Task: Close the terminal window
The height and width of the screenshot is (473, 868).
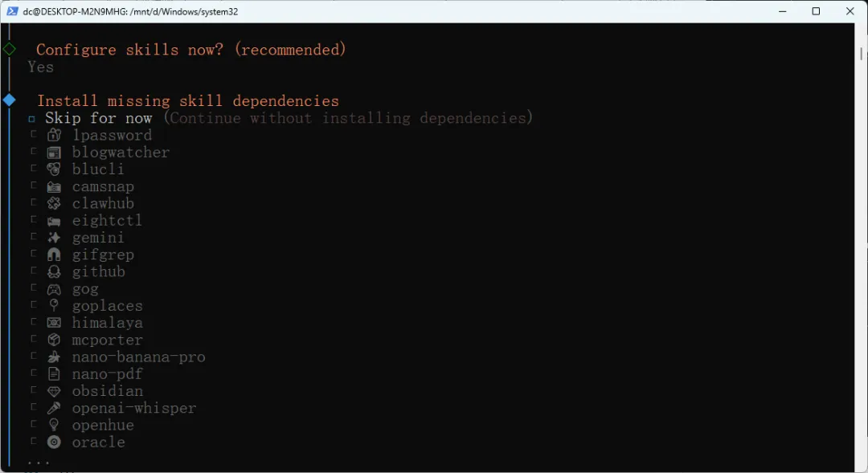Action: coord(850,11)
